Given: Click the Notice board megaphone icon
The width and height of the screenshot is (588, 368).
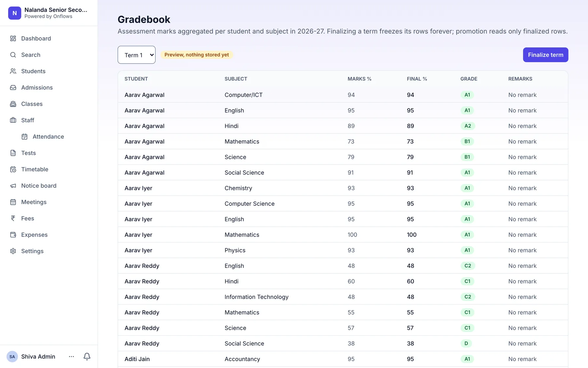Looking at the screenshot, I should tap(13, 186).
